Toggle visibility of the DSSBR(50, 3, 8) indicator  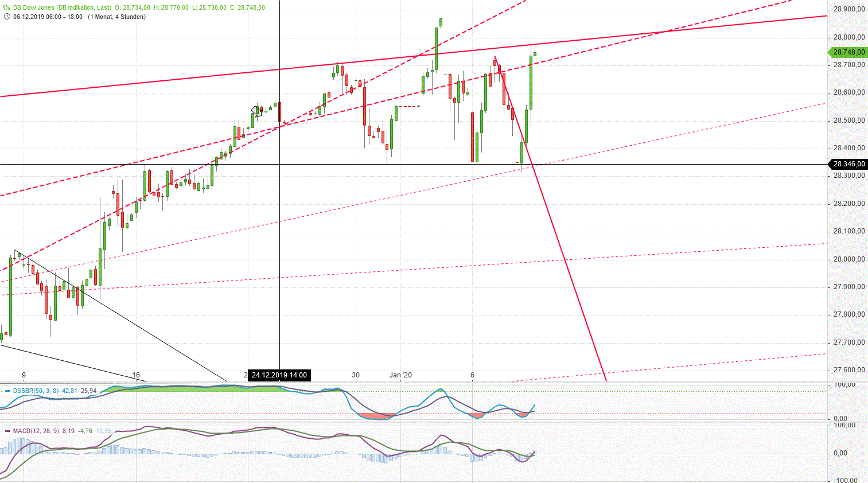pos(36,391)
